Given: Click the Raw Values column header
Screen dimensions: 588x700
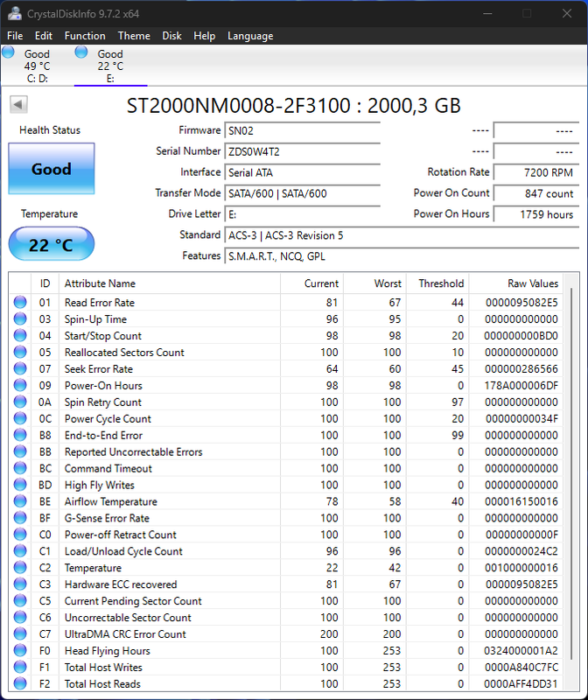Looking at the screenshot, I should pos(515,283).
